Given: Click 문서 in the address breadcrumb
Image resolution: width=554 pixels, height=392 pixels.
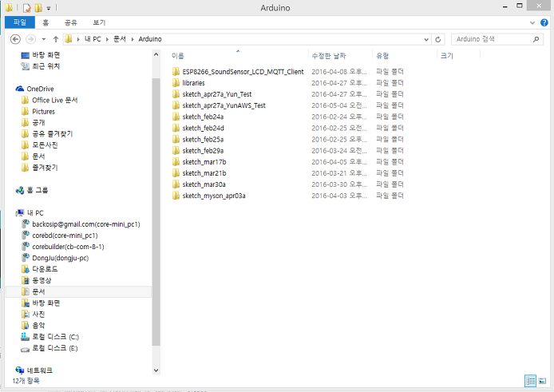Looking at the screenshot, I should (x=120, y=39).
